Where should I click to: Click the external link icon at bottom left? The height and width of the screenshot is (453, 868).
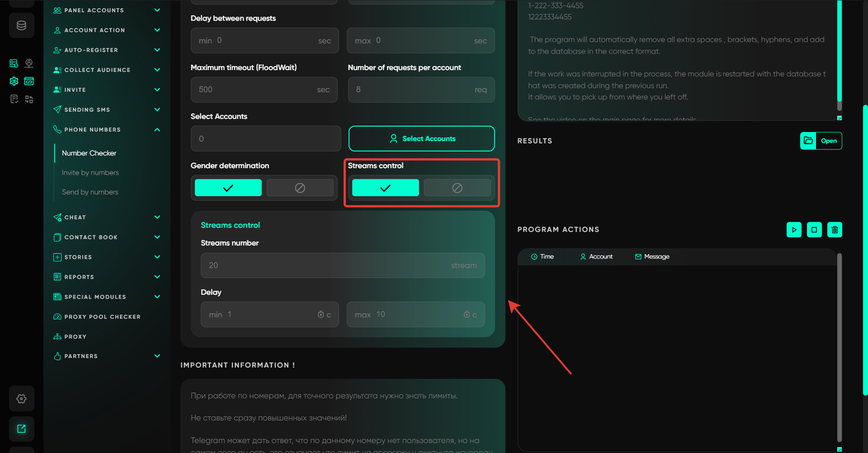[21, 429]
